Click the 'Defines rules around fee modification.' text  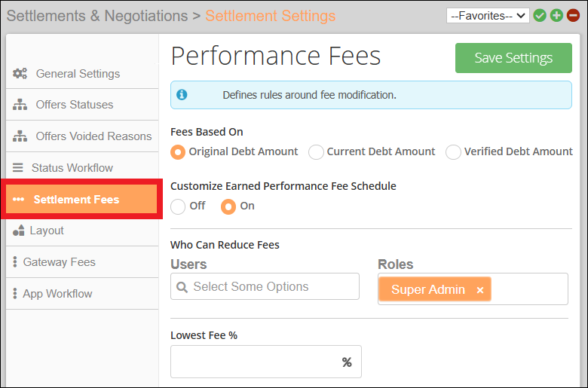309,95
